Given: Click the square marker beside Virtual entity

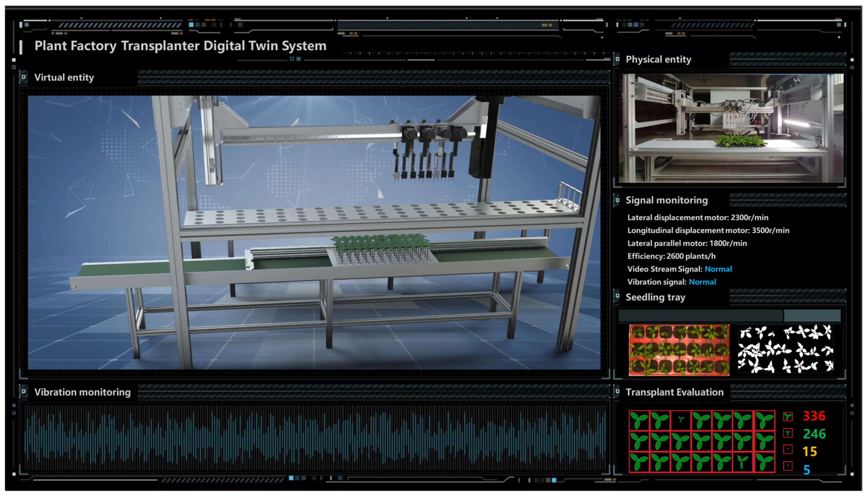Looking at the screenshot, I should [23, 77].
